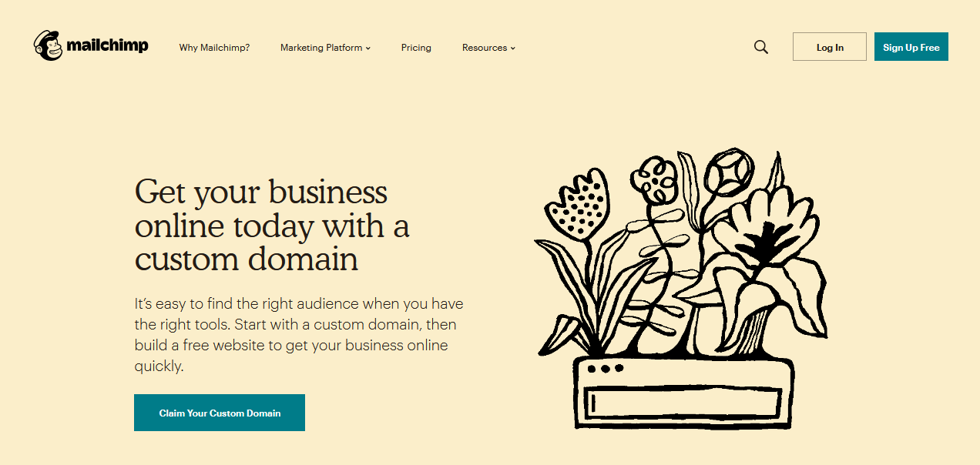Expand the chevron next to Marketing Platform
The image size is (980, 465).
pyautogui.click(x=368, y=49)
